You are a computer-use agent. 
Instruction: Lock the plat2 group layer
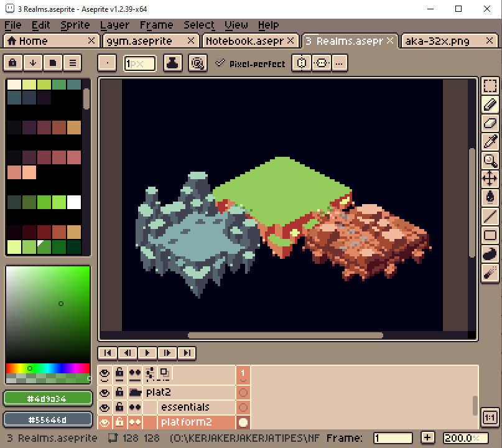119,392
